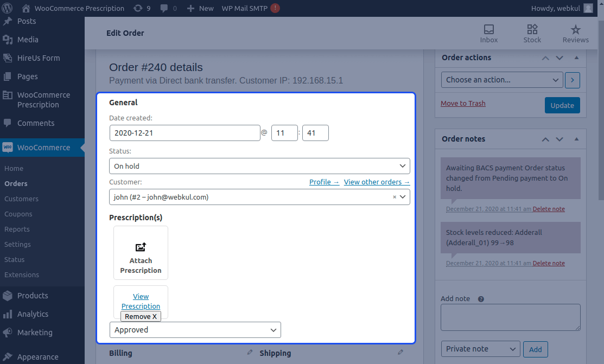Delete the Awaiting BACS payment note
This screenshot has height=364, width=604.
pyautogui.click(x=549, y=209)
